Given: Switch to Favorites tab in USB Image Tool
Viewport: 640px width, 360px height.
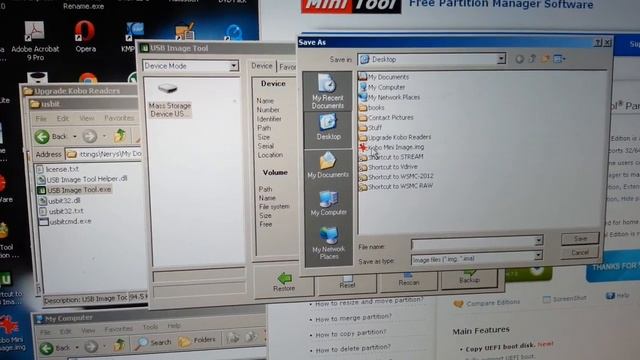Looking at the screenshot, I should point(287,67).
